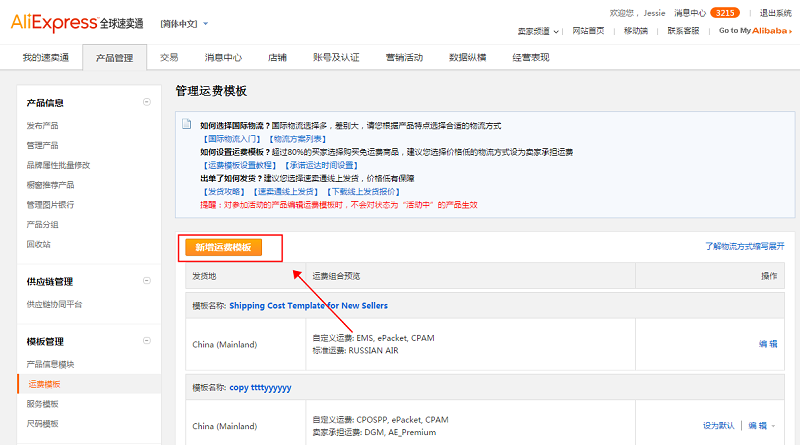Edit the New Sellers shipping template

click(x=768, y=344)
